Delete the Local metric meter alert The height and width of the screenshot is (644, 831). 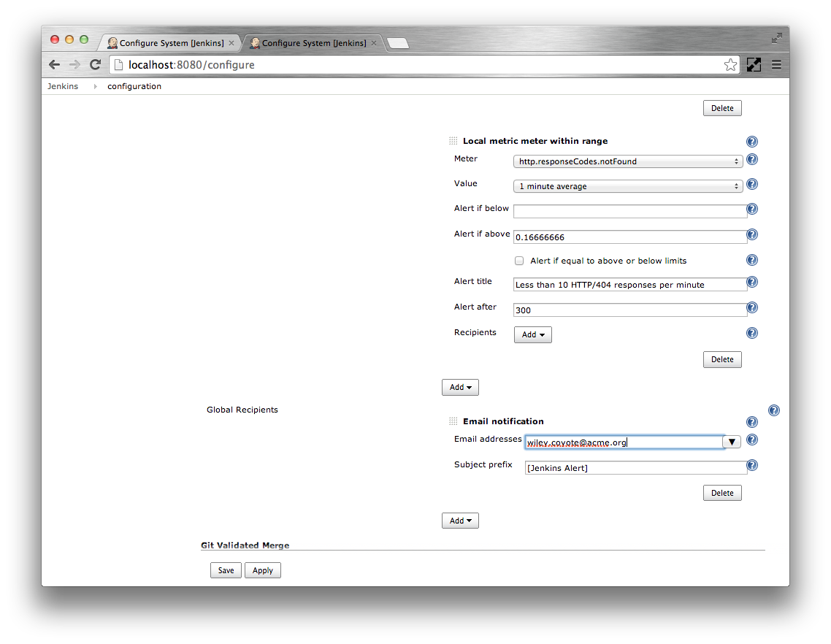[721, 359]
